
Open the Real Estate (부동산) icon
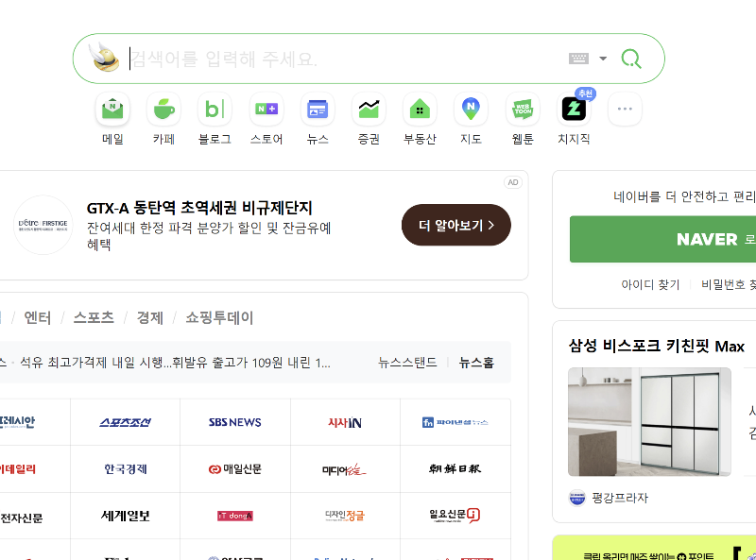[x=419, y=109]
